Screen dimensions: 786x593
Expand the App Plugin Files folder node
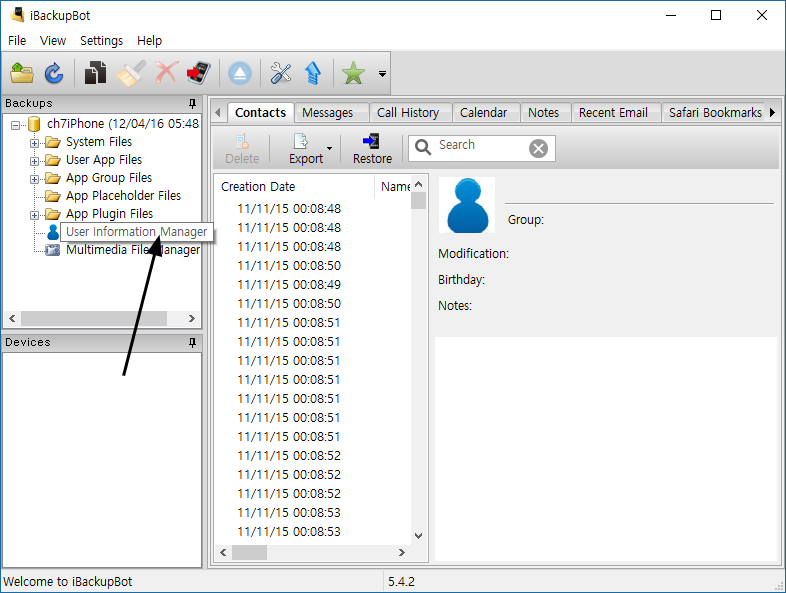(34, 215)
